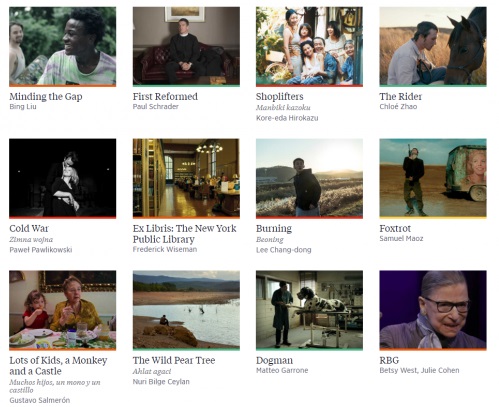Click the Cold War title
This screenshot has width=499, height=407.
29,228
